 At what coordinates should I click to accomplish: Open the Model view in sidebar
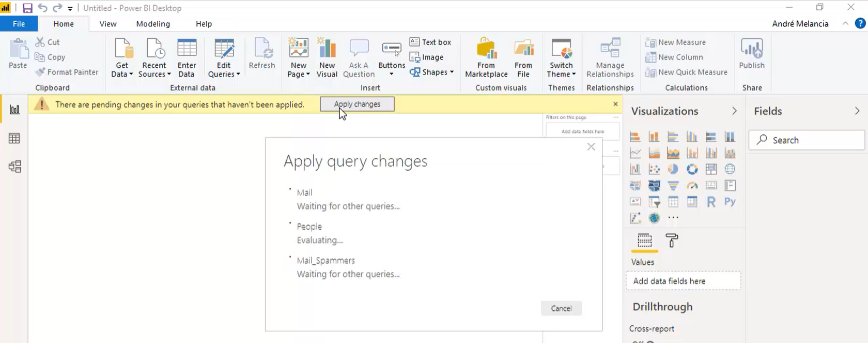pos(14,167)
